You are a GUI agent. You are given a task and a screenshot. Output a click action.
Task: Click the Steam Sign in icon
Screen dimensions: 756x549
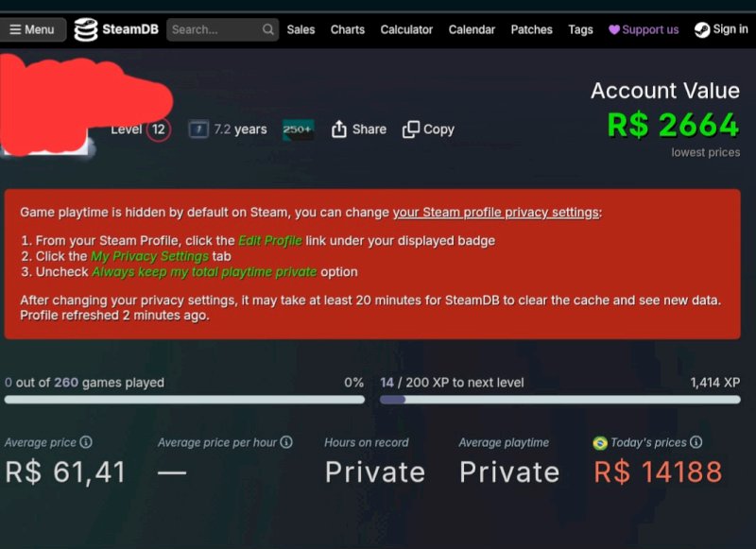coord(702,30)
